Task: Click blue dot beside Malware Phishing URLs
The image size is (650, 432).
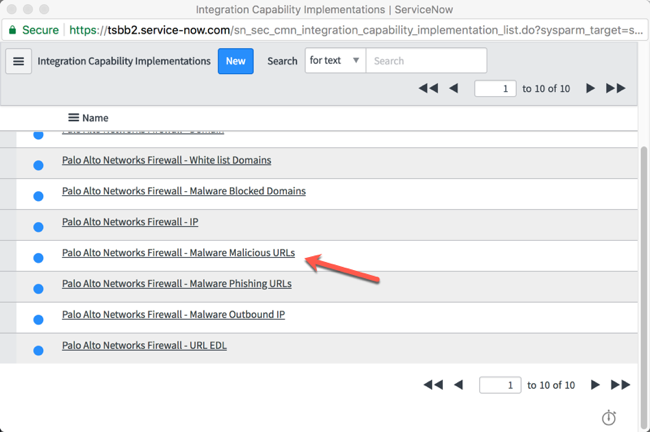Action: point(38,289)
